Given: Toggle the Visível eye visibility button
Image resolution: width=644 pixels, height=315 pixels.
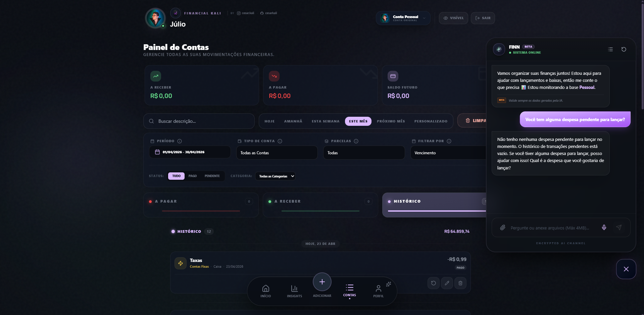Looking at the screenshot, I should [x=453, y=18].
